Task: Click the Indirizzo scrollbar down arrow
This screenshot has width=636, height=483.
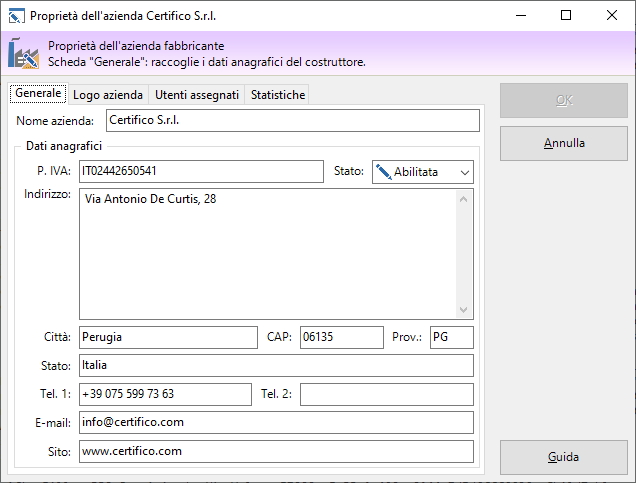Action: 464,310
